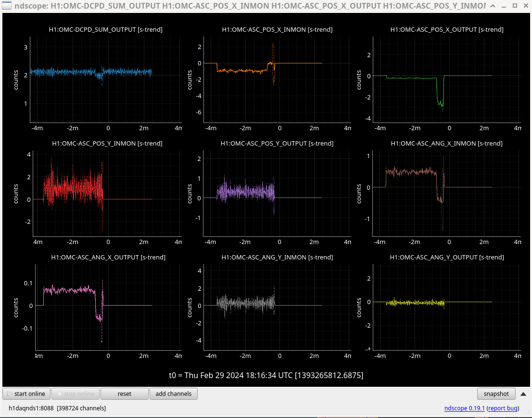Viewport: 532px width, 418px height.
Task: Click the stop online button
Action: pos(76,394)
